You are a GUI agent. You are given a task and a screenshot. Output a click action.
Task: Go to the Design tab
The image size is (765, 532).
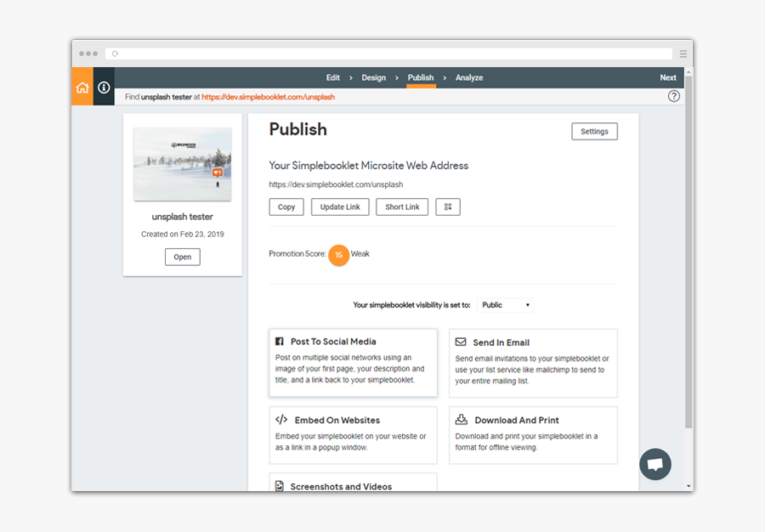click(x=374, y=77)
